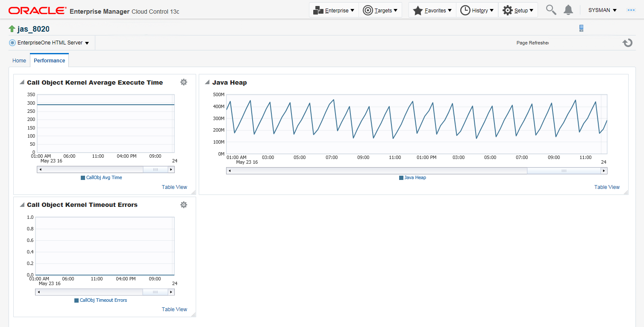Open the Favorites menu
644x327 pixels.
tap(432, 10)
